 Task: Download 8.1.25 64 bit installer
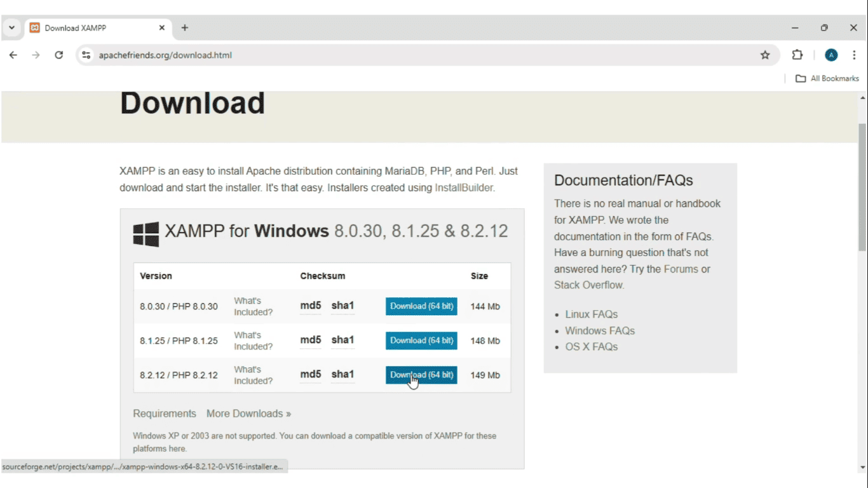pos(421,341)
